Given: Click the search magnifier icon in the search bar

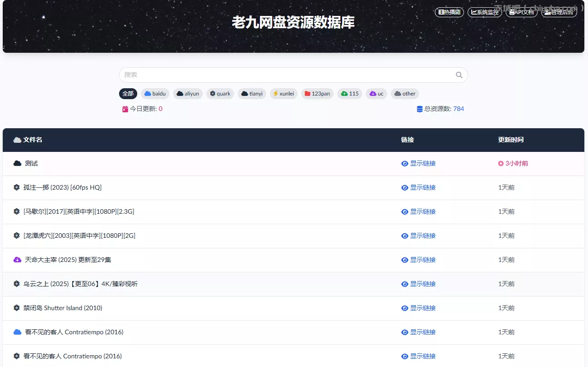Looking at the screenshot, I should click(458, 75).
